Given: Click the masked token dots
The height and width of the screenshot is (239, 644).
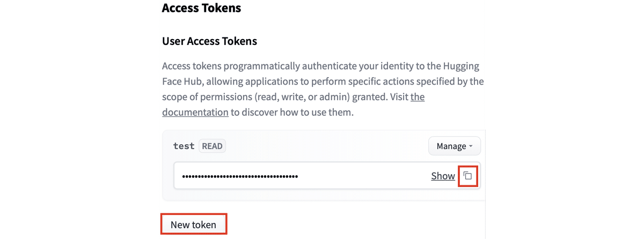Looking at the screenshot, I should pos(240,176).
